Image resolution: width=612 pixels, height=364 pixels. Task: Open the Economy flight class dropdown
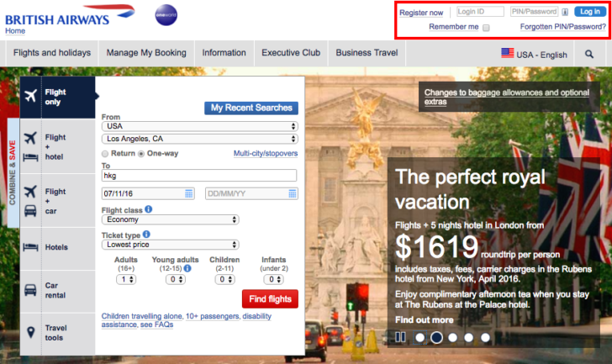(170, 219)
